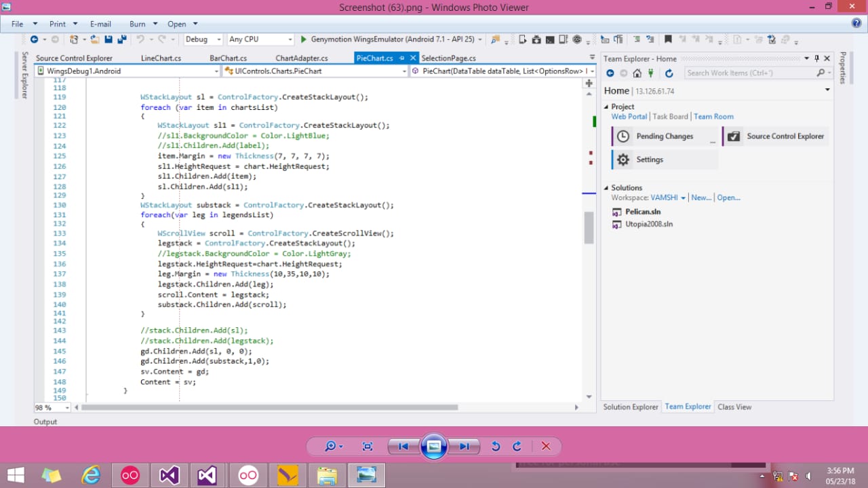Open the Debug configuration dropdown
This screenshot has height=488, width=868.
click(x=203, y=40)
